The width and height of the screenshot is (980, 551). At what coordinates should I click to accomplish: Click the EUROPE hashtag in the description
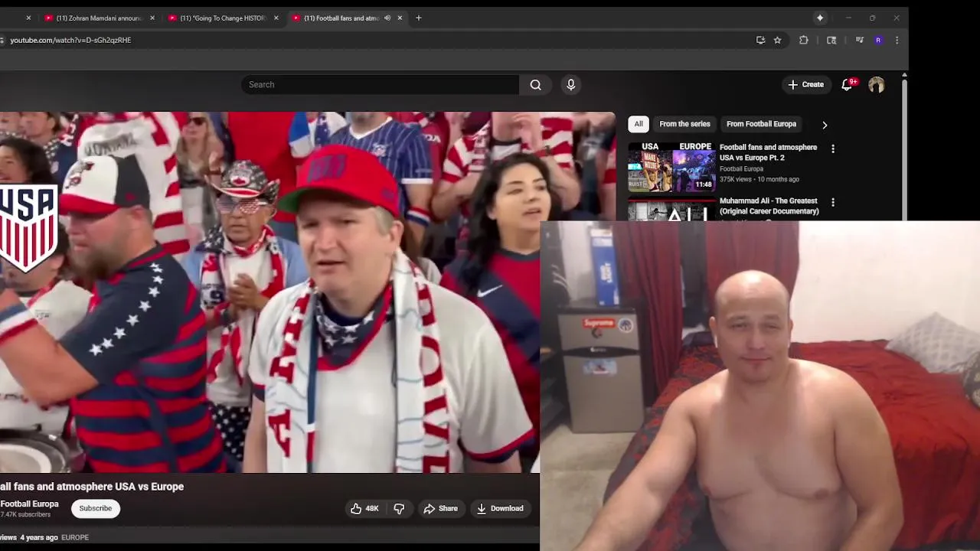75,537
